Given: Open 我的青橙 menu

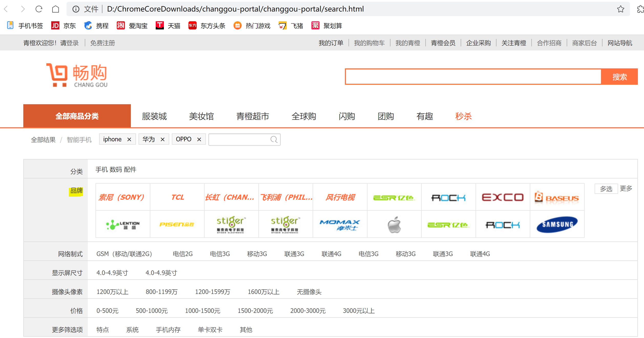Looking at the screenshot, I should tap(408, 43).
